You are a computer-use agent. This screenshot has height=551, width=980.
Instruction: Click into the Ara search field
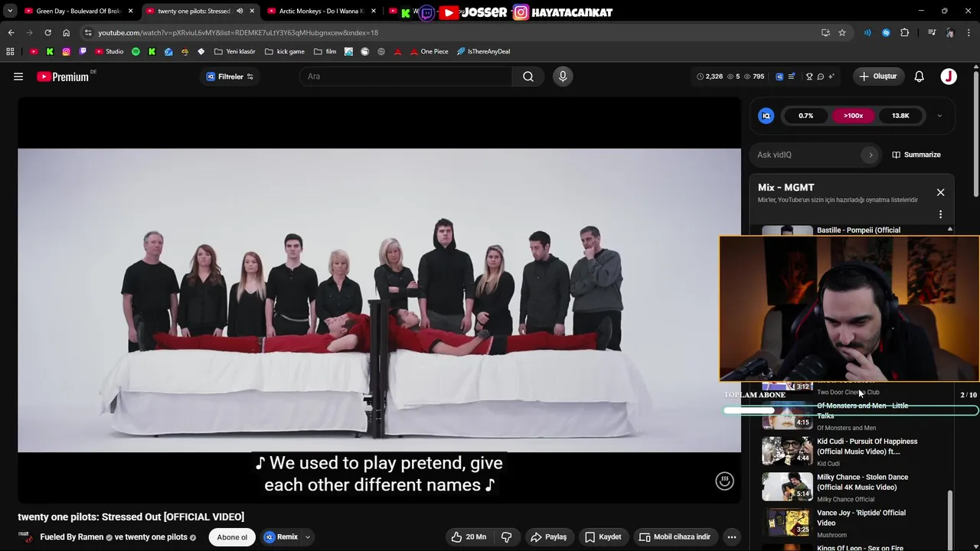[x=406, y=77]
